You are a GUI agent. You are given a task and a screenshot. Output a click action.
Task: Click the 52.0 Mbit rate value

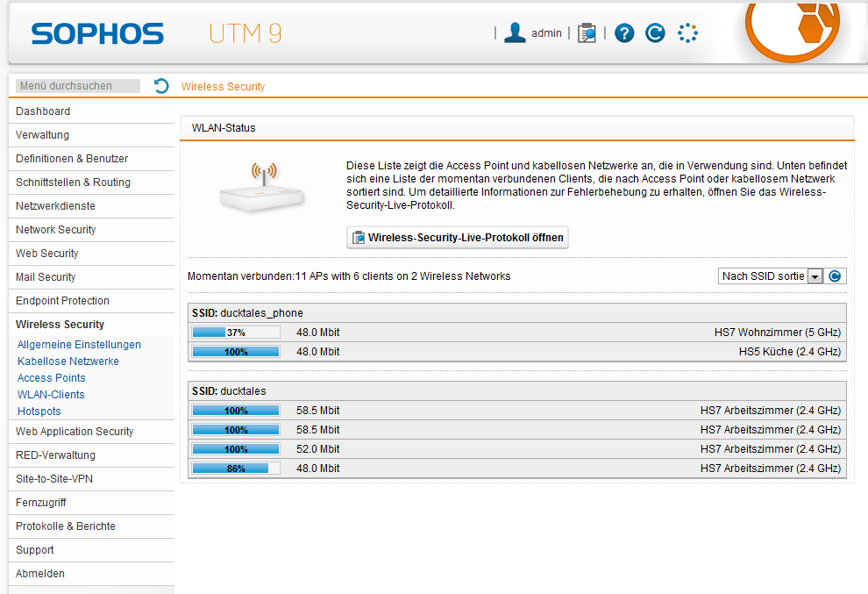(x=317, y=449)
